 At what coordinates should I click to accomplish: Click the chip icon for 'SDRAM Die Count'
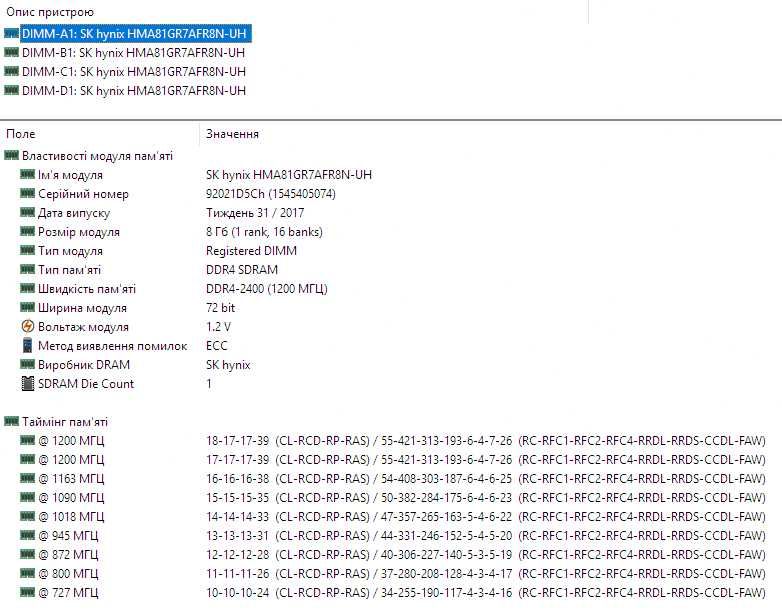tap(27, 383)
